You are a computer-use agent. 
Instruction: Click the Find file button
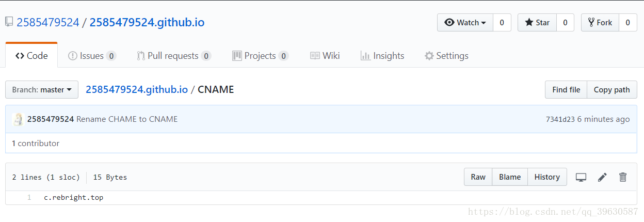tap(566, 89)
